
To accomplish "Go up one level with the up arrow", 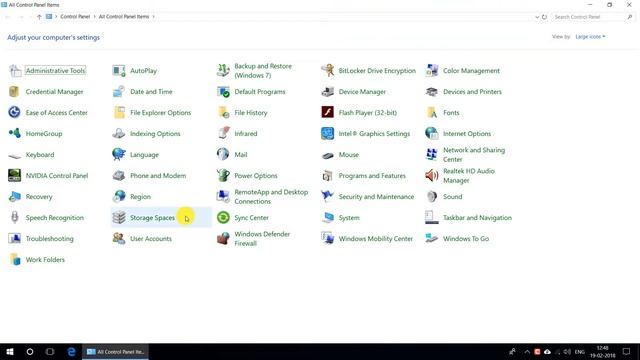I will coord(39,17).
